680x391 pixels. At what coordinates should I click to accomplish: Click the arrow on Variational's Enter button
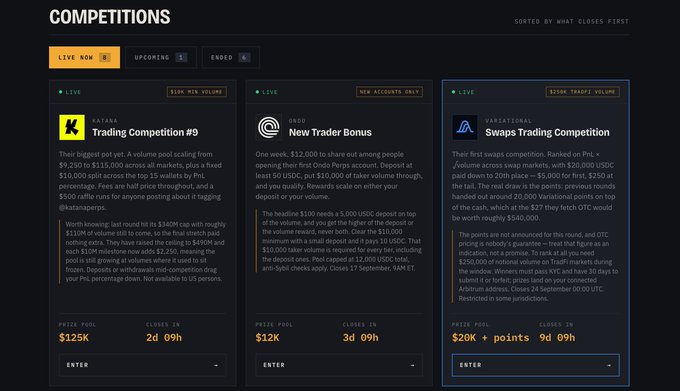click(x=609, y=365)
